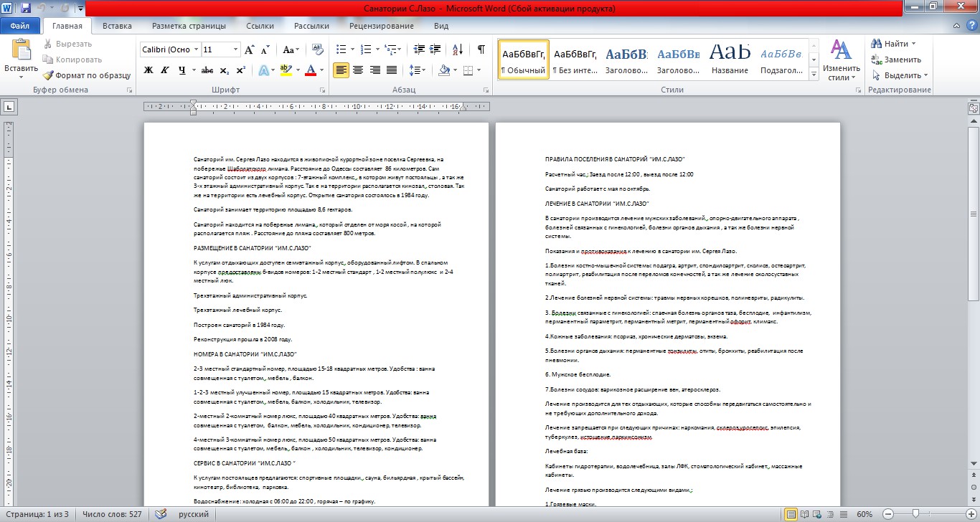Viewport: 980px width, 522px height.
Task: Open the Change Case (Аа) dropdown
Action: click(291, 49)
